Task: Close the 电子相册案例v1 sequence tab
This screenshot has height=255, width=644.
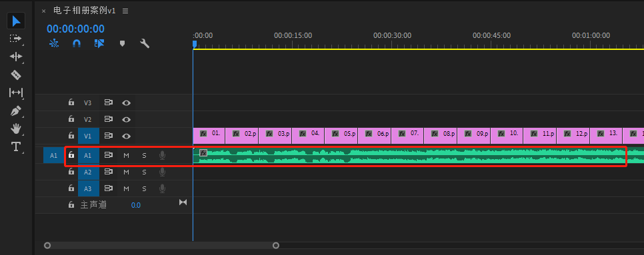Action: point(43,11)
